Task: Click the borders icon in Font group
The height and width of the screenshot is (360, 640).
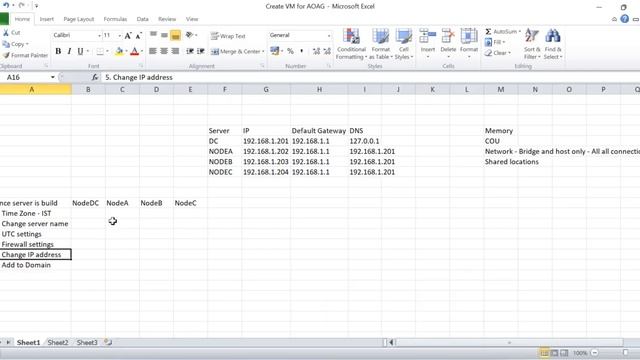Action: pos(100,51)
